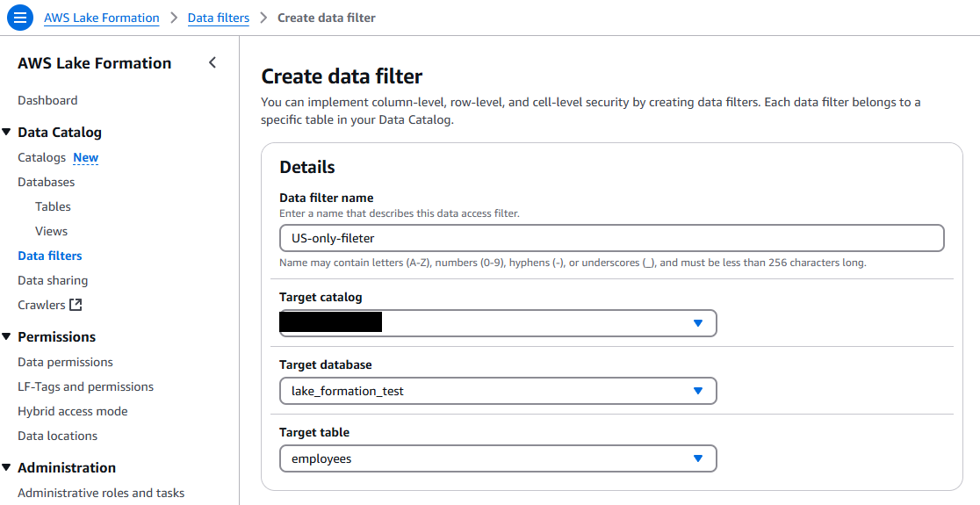Open Data sharing in the sidebar
The image size is (980, 505).
click(53, 280)
